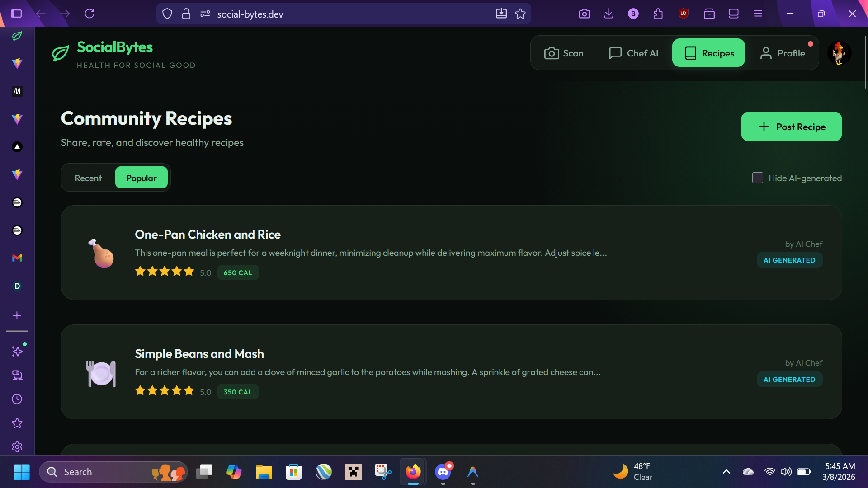Open the sidebar history clock icon
The width and height of the screenshot is (868, 488).
(x=17, y=399)
